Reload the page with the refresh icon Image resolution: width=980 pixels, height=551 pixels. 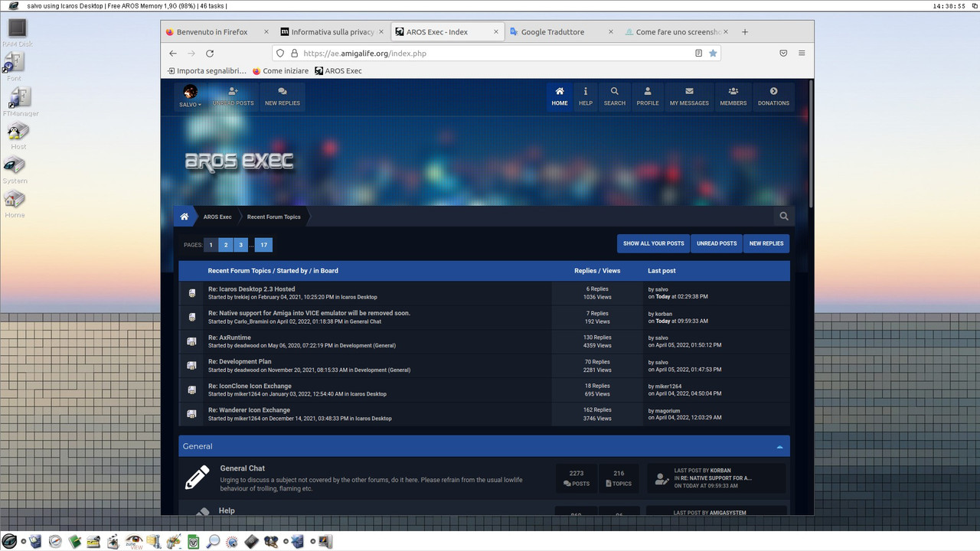pyautogui.click(x=210, y=54)
